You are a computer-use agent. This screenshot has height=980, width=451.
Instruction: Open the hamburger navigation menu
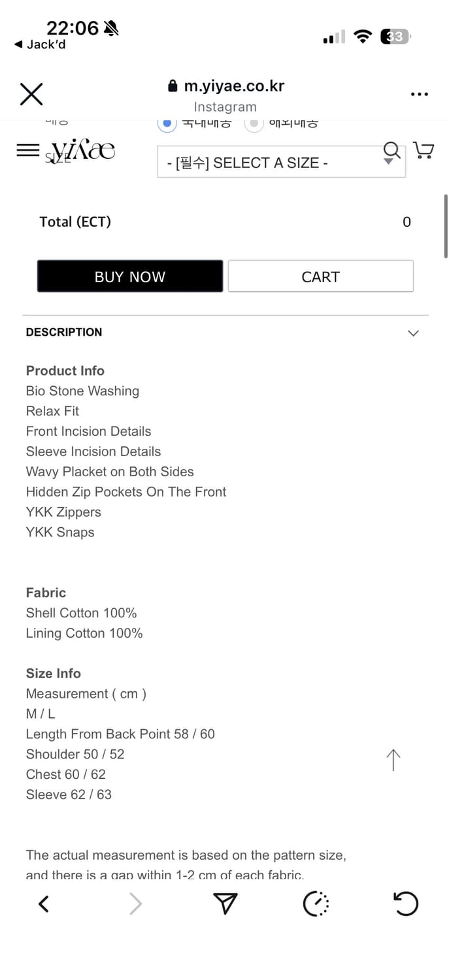click(x=27, y=150)
